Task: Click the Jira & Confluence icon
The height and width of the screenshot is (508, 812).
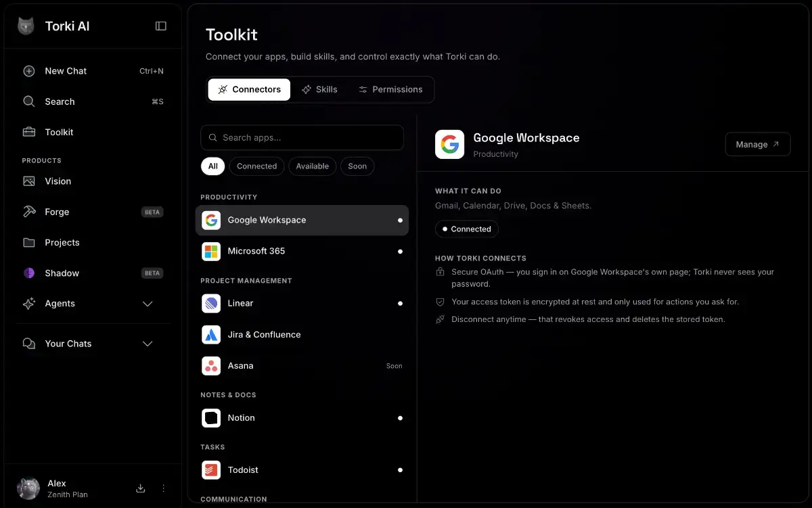Action: tap(211, 334)
